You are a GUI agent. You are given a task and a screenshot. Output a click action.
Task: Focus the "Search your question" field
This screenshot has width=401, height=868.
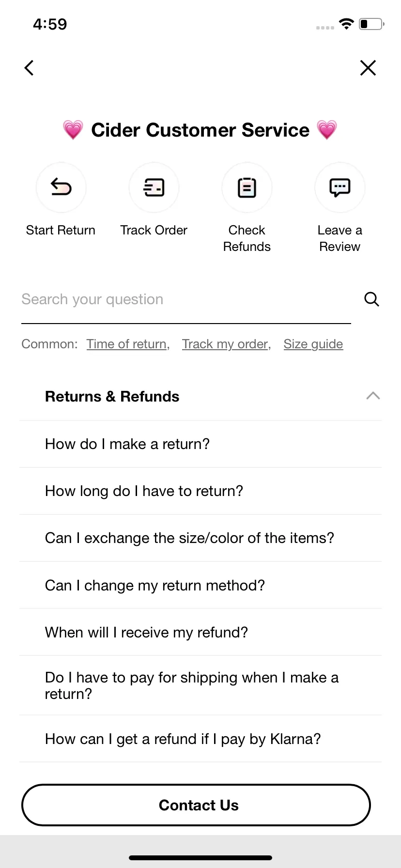coord(186,299)
